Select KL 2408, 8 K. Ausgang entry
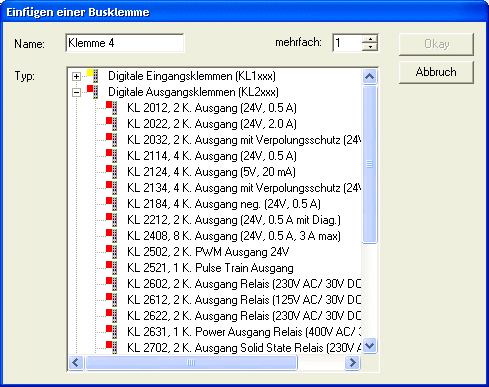The height and width of the screenshot is (387, 489). (234, 236)
